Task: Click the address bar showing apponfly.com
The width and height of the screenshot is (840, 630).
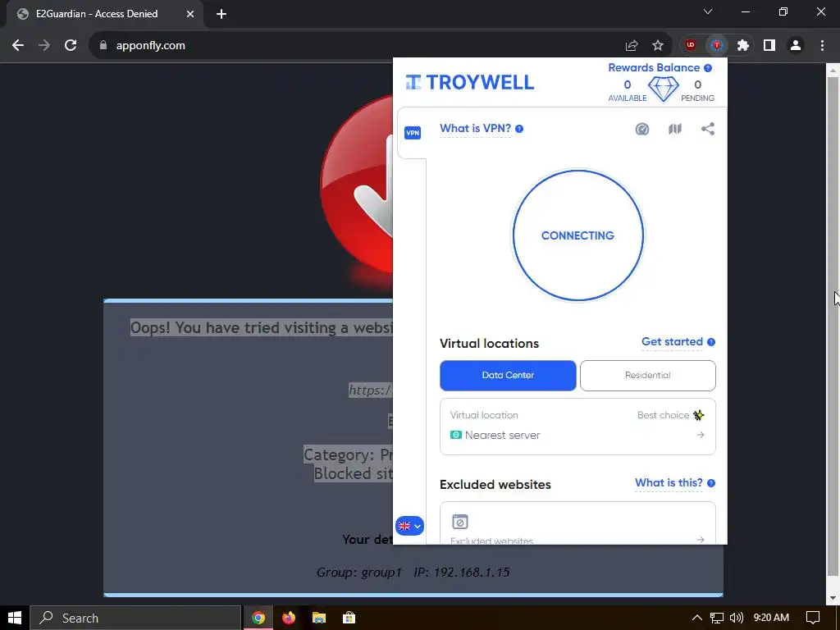Action: 354,46
